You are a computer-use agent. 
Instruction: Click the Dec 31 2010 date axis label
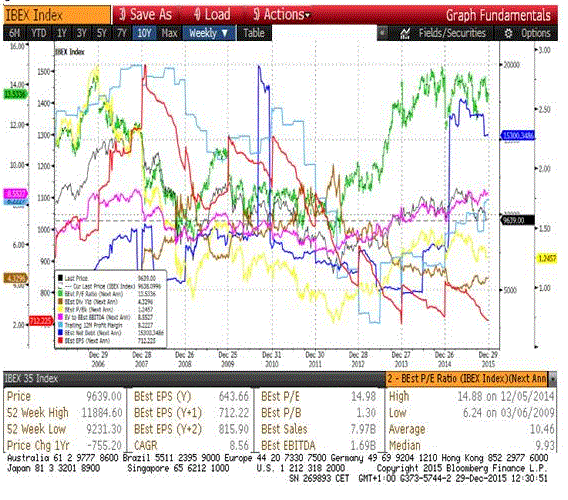271,359
